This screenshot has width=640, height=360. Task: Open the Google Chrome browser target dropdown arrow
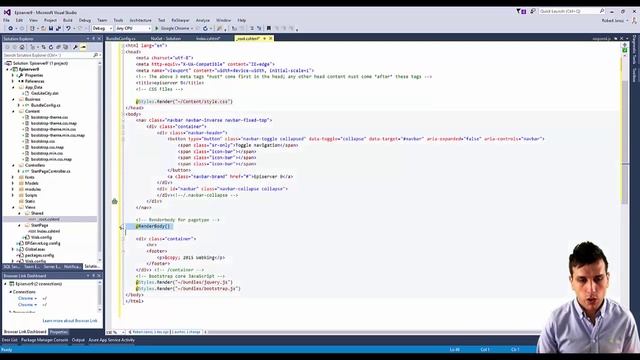192,29
